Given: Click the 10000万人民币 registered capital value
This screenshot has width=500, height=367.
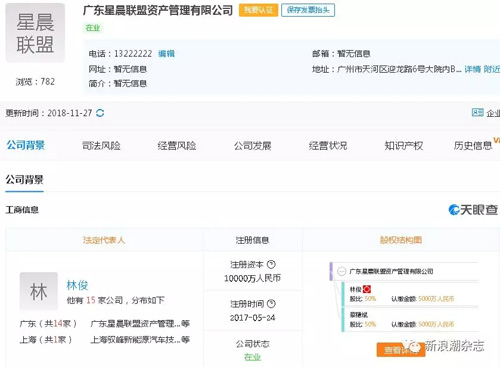Looking at the screenshot, I should click(x=252, y=278).
